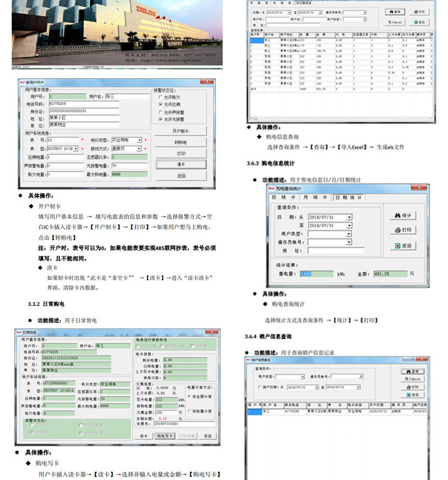Close the 购电查询统计 dialog
The width and height of the screenshot is (448, 480).
419,187
